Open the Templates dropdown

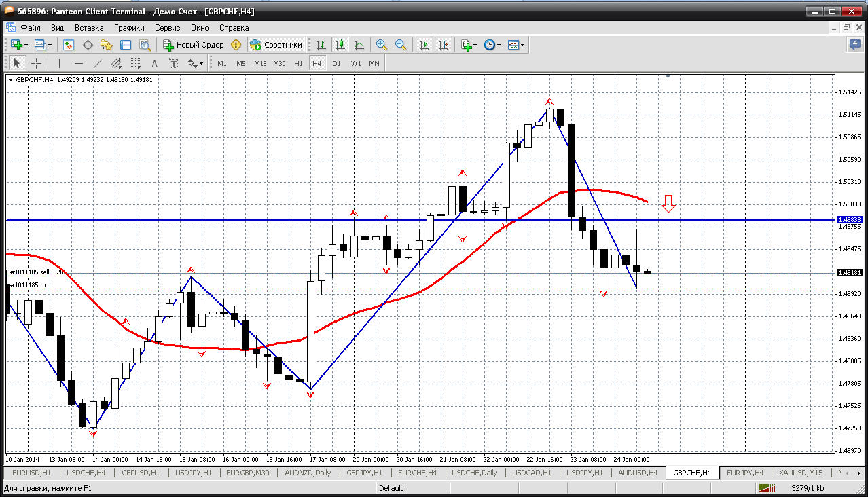(x=516, y=45)
